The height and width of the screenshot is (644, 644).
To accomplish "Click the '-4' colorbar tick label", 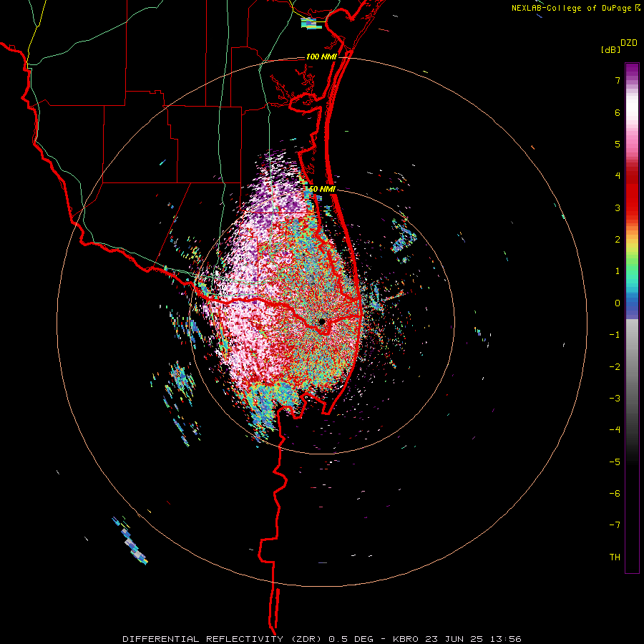I will click(615, 429).
